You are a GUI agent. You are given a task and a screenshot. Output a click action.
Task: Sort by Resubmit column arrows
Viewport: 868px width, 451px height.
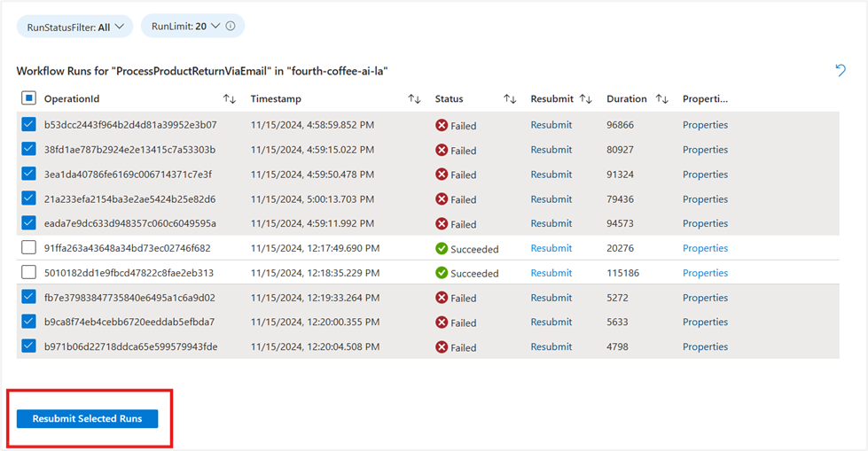click(x=586, y=99)
